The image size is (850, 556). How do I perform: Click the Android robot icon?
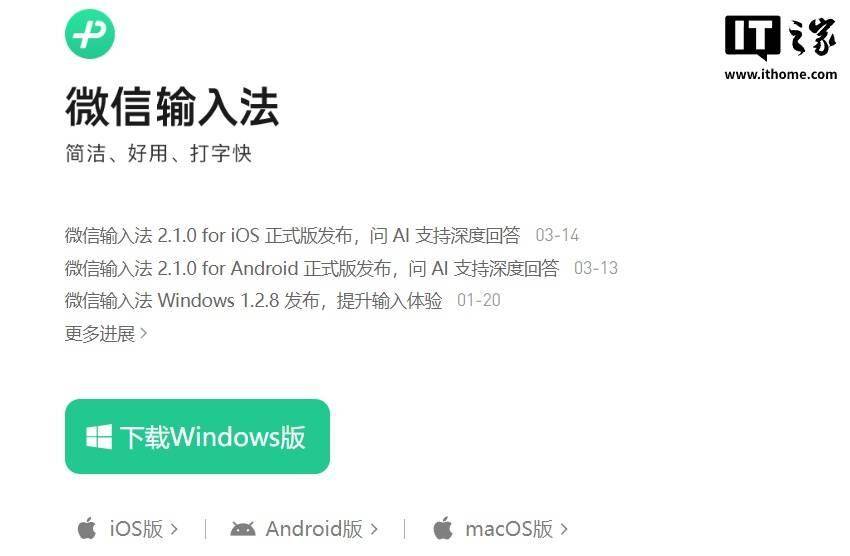click(x=242, y=529)
